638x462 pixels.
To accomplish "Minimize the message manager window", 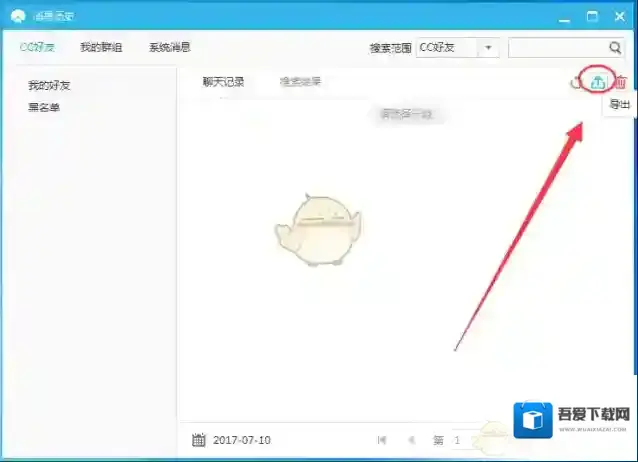I will coord(564,18).
